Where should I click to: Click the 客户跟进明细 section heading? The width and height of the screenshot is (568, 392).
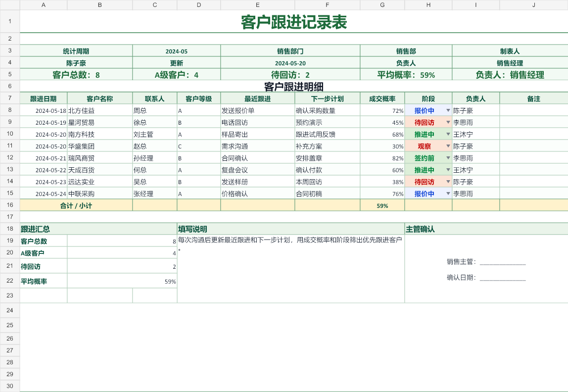294,87
